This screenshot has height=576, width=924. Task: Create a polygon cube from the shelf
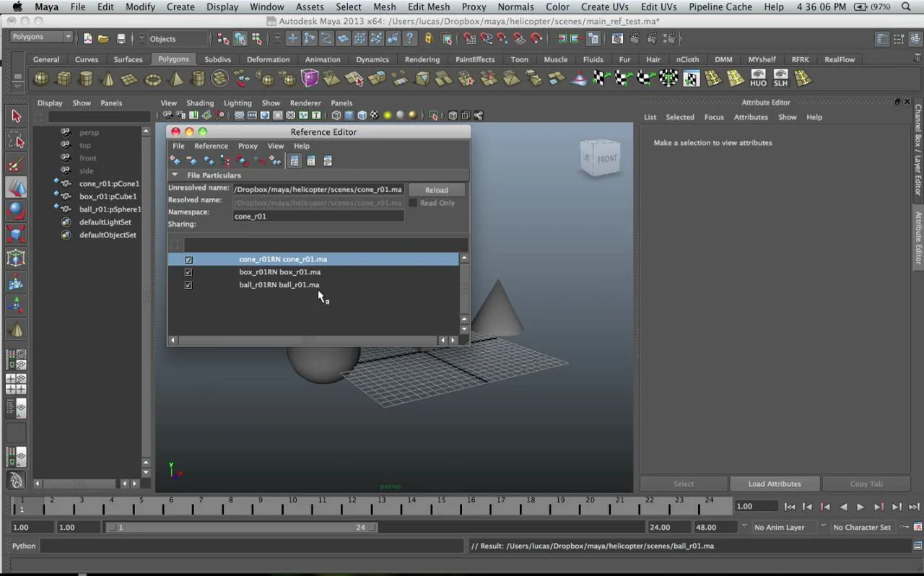[64, 79]
